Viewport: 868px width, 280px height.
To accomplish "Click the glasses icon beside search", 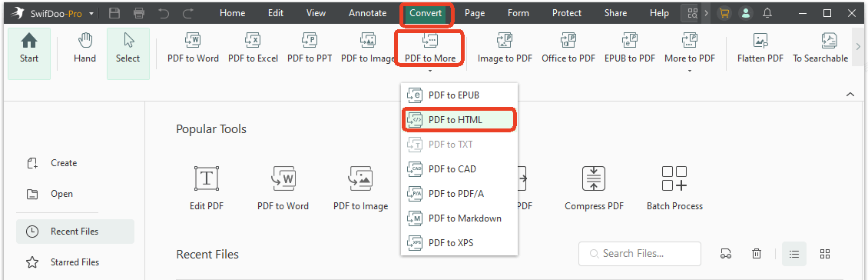I will click(x=726, y=254).
